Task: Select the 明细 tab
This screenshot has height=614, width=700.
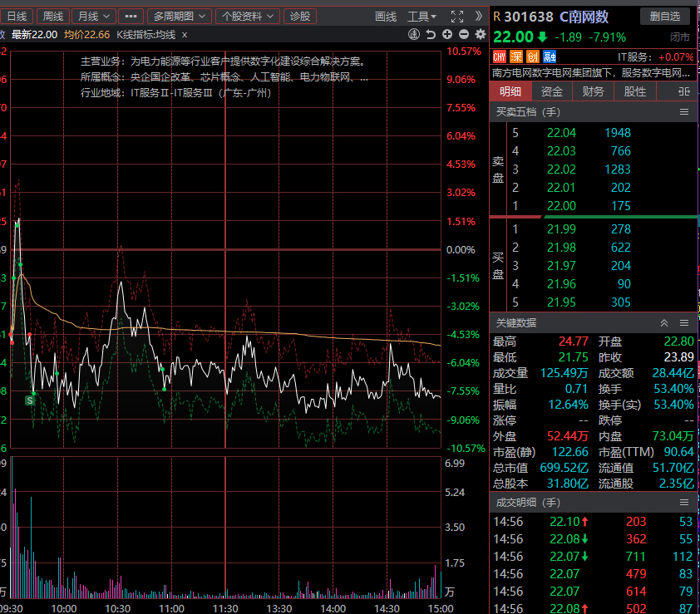Action: (510, 91)
